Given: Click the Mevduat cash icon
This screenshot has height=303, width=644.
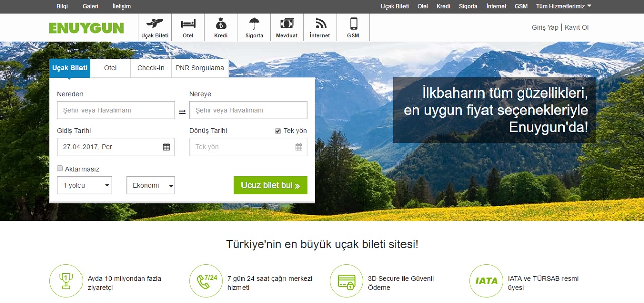Looking at the screenshot, I should click(x=287, y=24).
